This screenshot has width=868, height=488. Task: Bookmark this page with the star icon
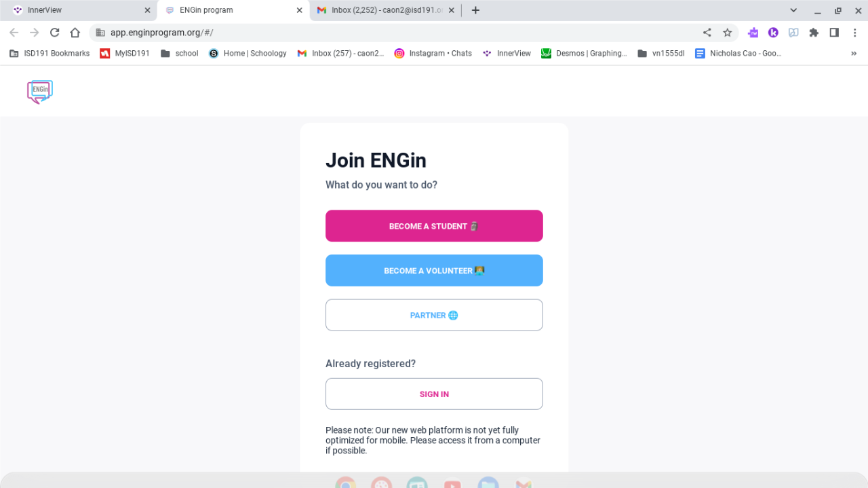pos(728,33)
